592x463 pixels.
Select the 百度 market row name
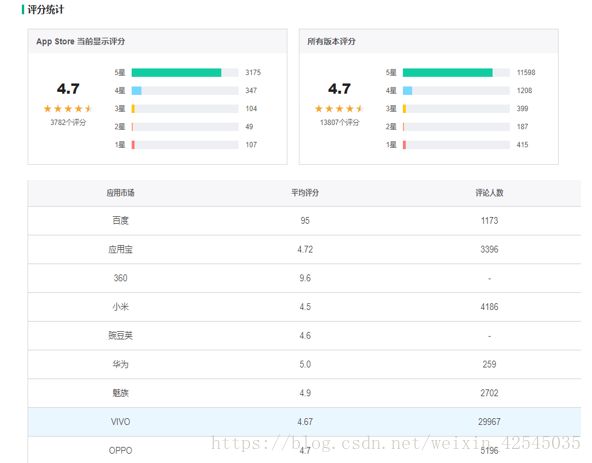[120, 221]
